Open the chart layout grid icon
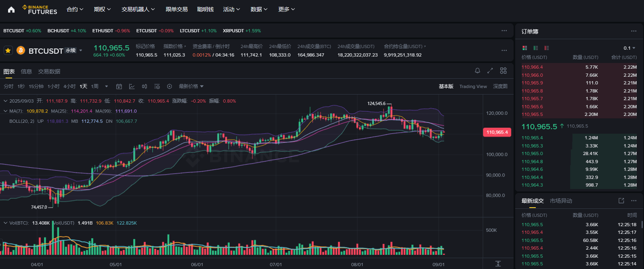The height and width of the screenshot is (269, 644). 503,71
